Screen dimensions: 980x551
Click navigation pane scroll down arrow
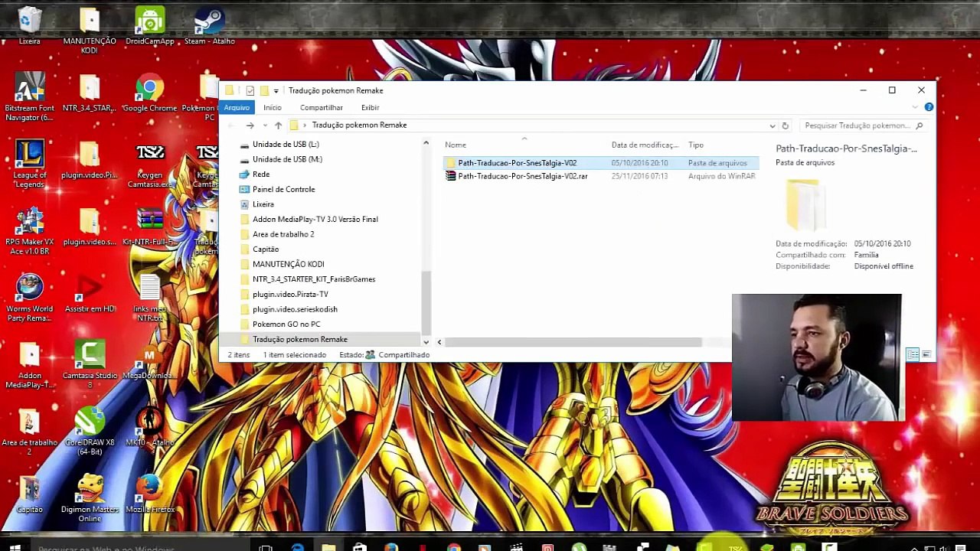[x=426, y=341]
